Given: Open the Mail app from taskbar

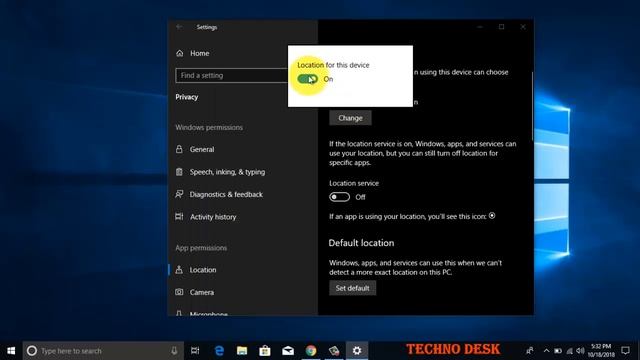Looking at the screenshot, I should pos(288,351).
